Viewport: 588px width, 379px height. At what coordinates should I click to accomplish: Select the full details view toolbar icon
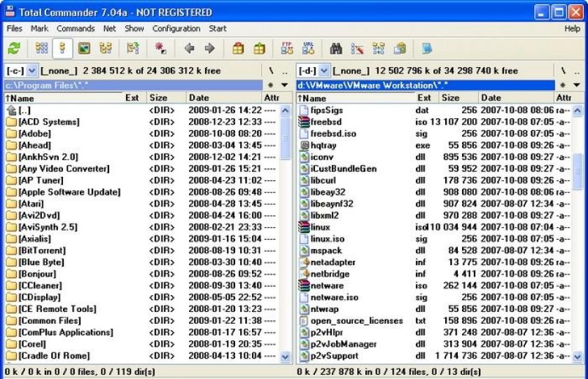click(62, 48)
